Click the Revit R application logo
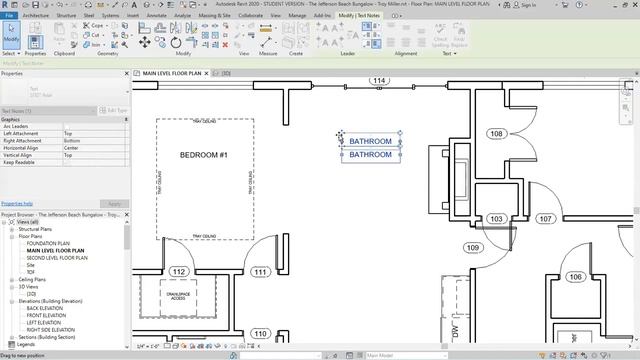 coord(4,5)
